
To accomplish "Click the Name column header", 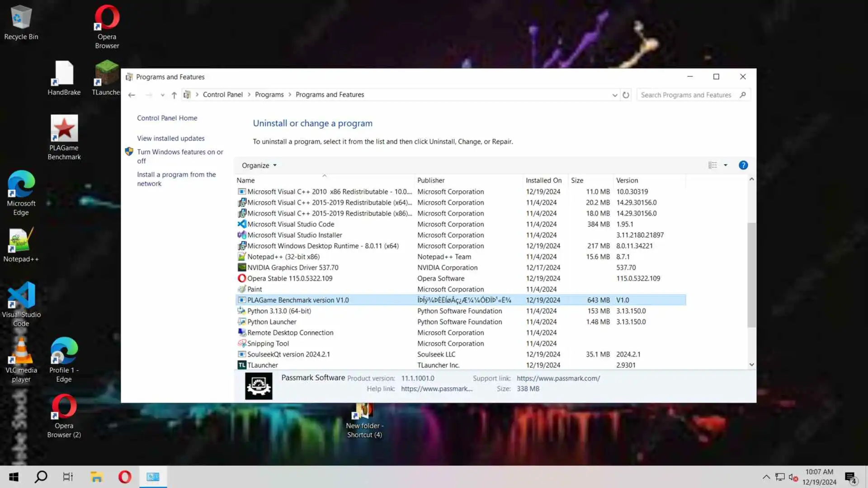I will point(245,180).
